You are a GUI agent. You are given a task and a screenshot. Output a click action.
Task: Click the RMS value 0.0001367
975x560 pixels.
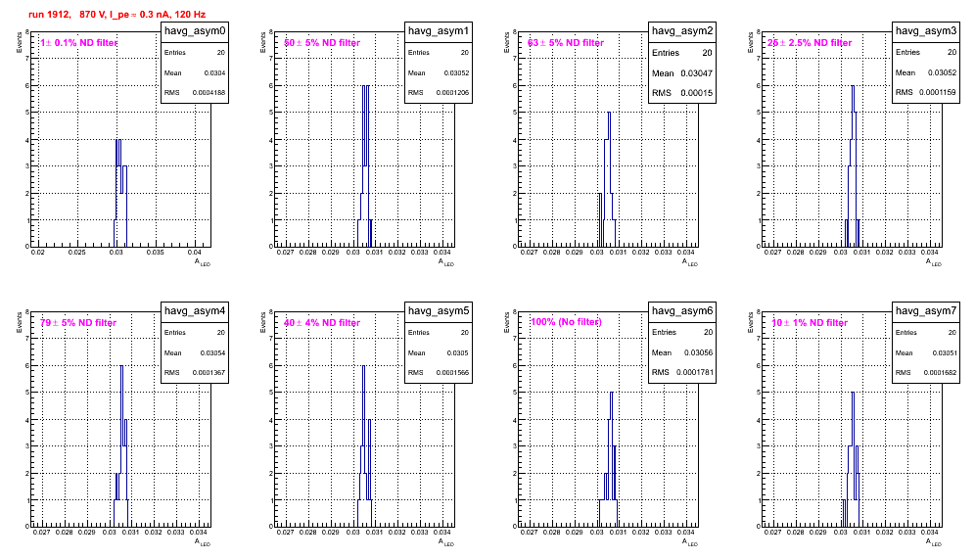pos(209,373)
